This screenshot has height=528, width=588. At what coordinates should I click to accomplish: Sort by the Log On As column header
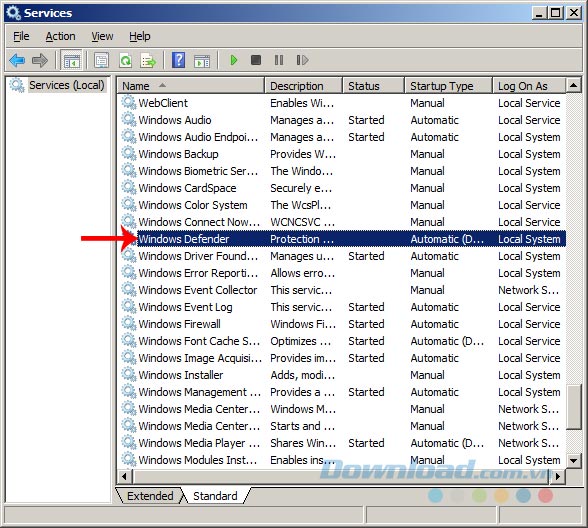[x=529, y=86]
